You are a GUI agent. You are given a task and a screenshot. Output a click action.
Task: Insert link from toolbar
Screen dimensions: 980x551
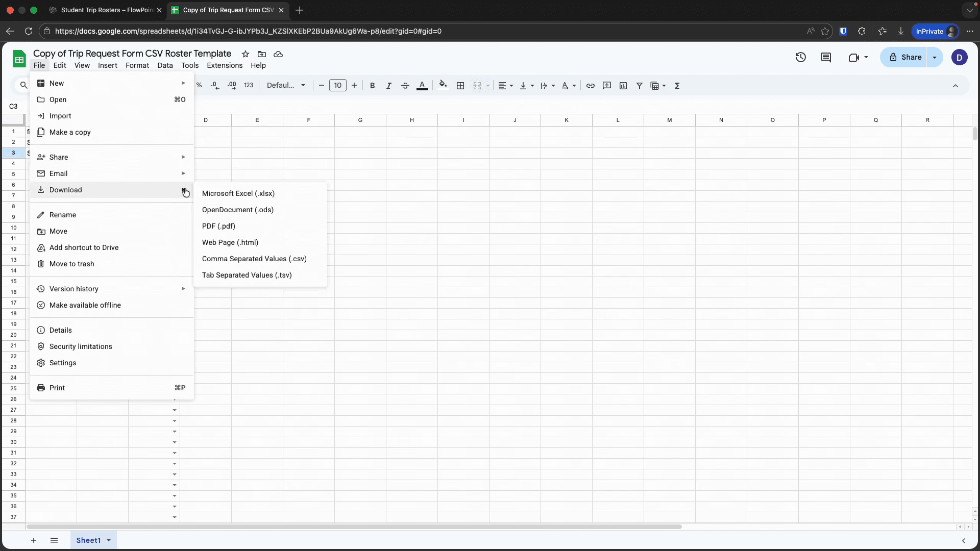click(591, 86)
